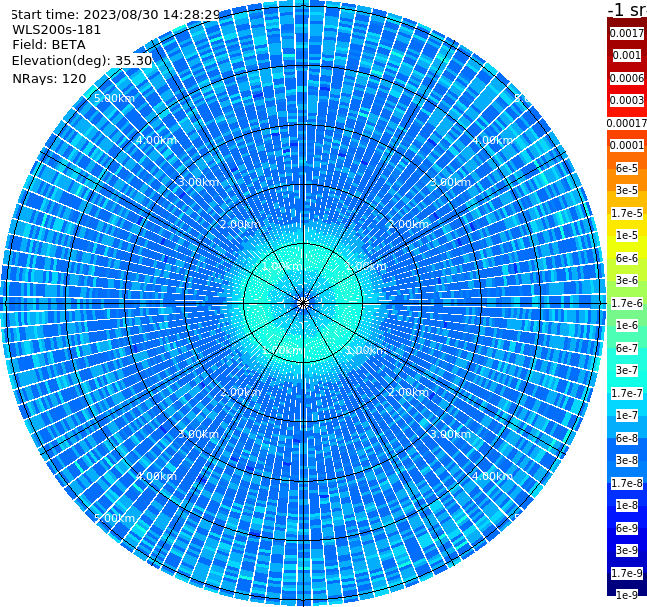Select the 1e-5 colorbar value
The height and width of the screenshot is (607, 647).
coord(627,235)
